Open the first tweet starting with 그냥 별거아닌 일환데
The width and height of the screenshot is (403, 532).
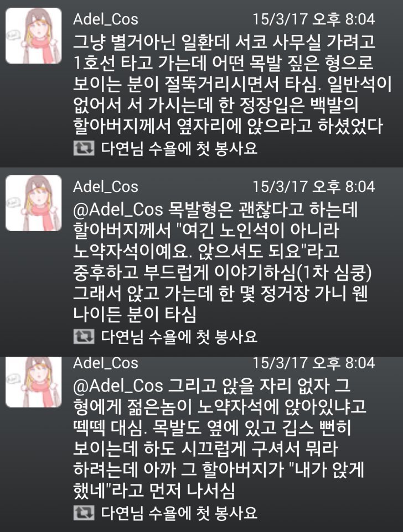(x=232, y=84)
